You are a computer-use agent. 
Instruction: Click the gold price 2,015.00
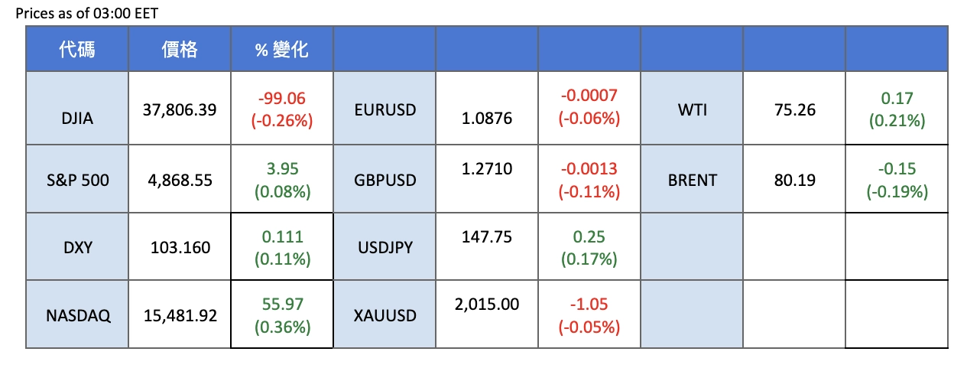click(x=486, y=304)
